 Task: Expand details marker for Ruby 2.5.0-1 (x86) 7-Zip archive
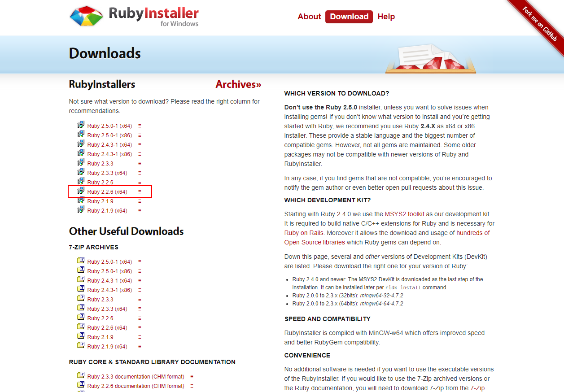coord(140,271)
